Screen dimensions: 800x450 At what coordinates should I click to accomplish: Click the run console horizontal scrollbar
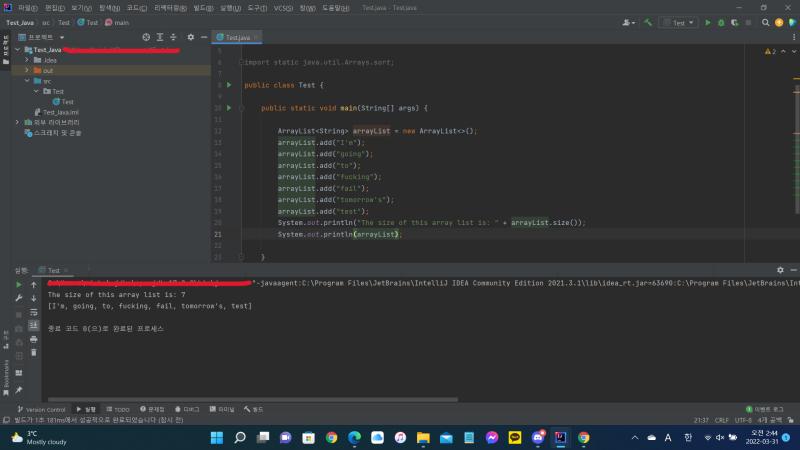pyautogui.click(x=253, y=399)
